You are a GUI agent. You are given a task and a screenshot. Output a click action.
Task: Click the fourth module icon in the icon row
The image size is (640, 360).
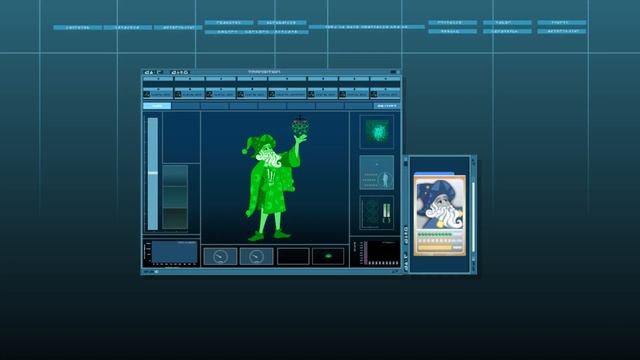(x=241, y=94)
